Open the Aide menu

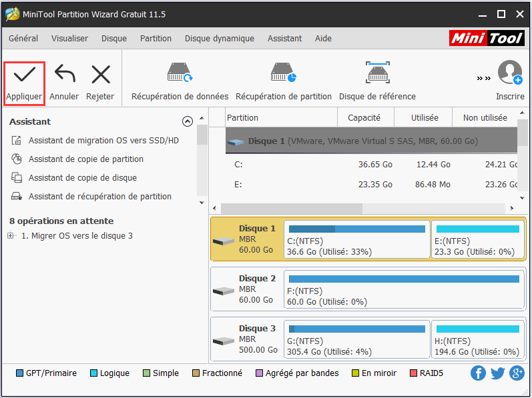[323, 38]
